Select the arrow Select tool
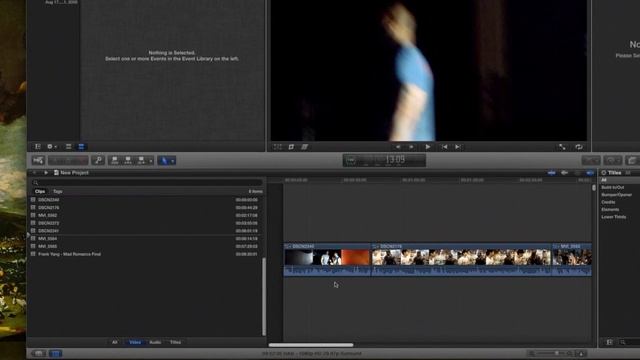Image resolution: width=640 pixels, height=360 pixels. tap(164, 161)
